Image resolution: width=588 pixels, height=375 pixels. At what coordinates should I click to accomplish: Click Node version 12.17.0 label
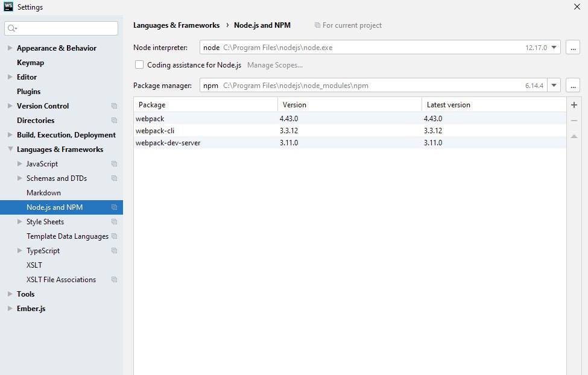[x=536, y=48]
